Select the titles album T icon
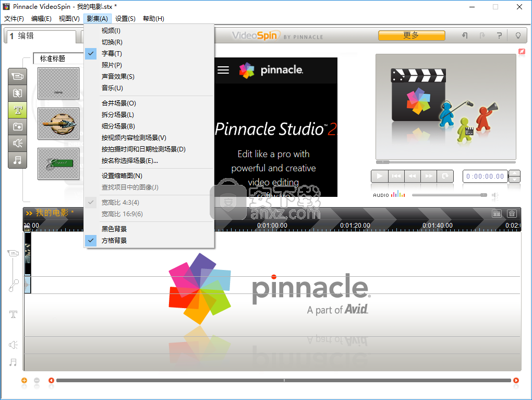Screen dimensions: 532x400 [17, 110]
